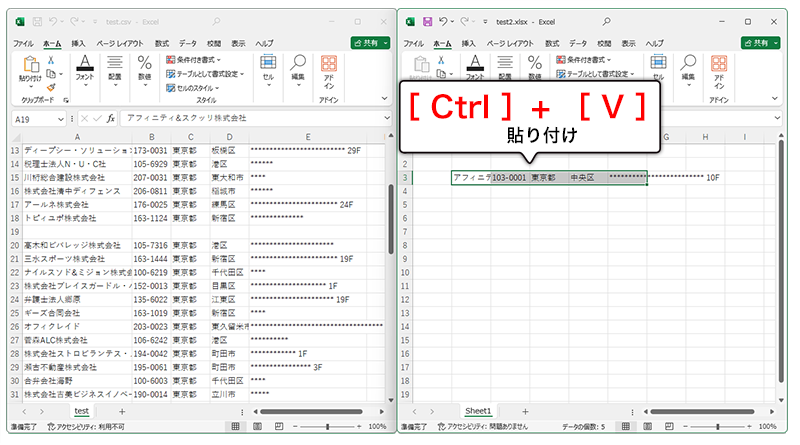Click the fx insert function icon
The height and width of the screenshot is (445, 800).
pos(111,118)
